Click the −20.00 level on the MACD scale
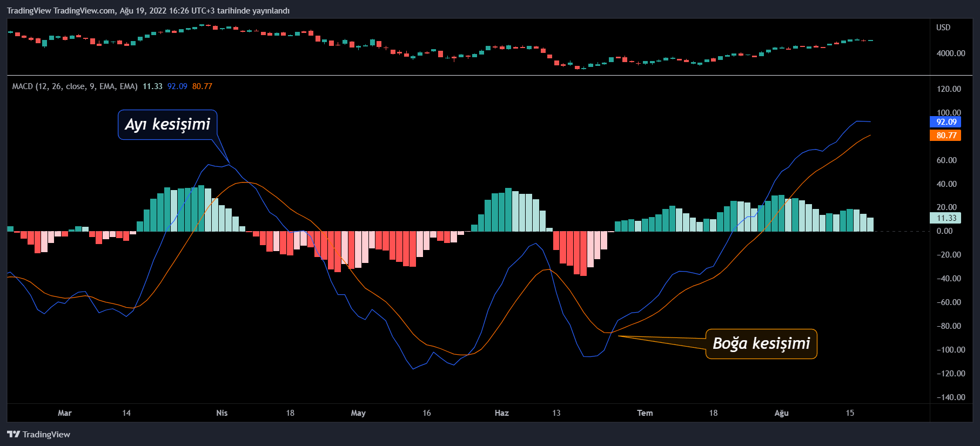980x446 pixels. coord(949,255)
